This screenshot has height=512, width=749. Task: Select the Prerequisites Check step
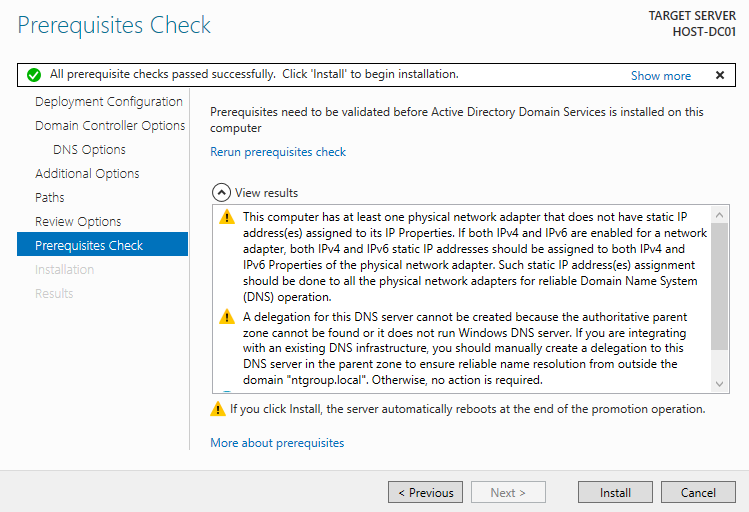pos(89,246)
